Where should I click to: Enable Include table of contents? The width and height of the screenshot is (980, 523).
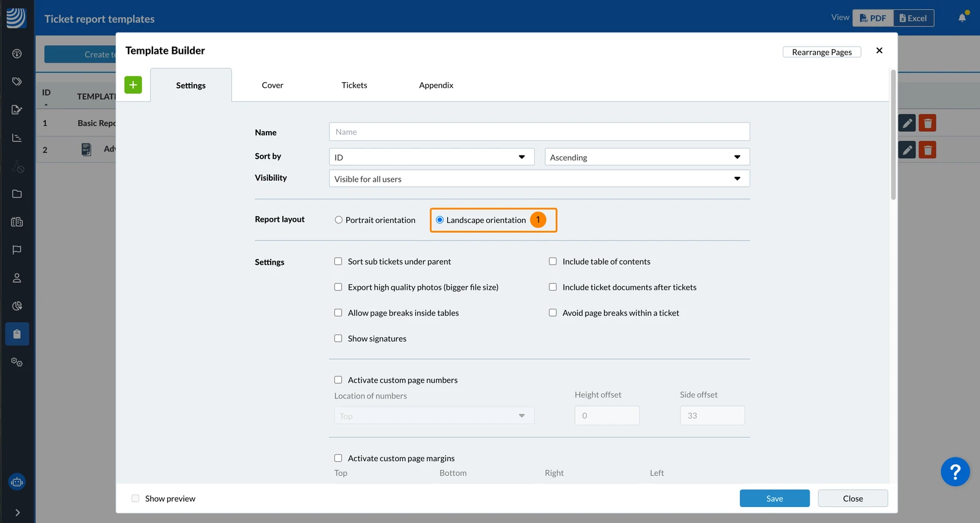[552, 261]
